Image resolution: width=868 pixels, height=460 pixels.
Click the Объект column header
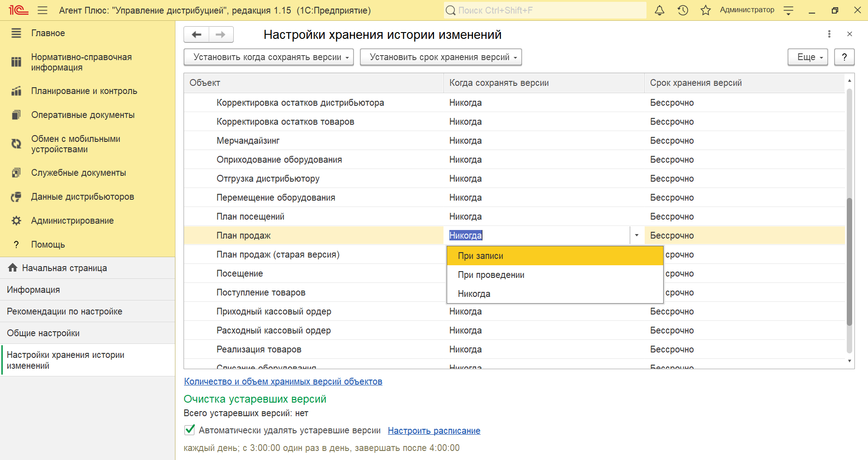coord(314,83)
